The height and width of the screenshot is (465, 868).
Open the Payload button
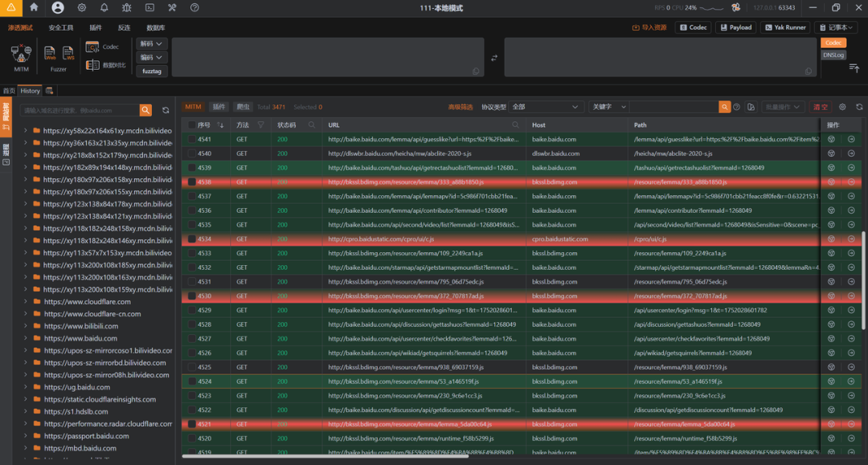tap(735, 27)
